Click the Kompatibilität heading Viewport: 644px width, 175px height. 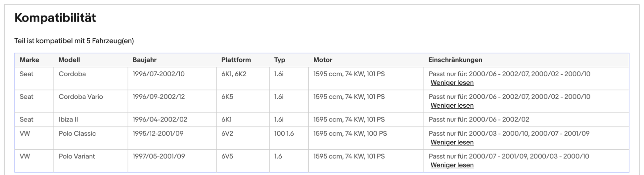pyautogui.click(x=55, y=18)
